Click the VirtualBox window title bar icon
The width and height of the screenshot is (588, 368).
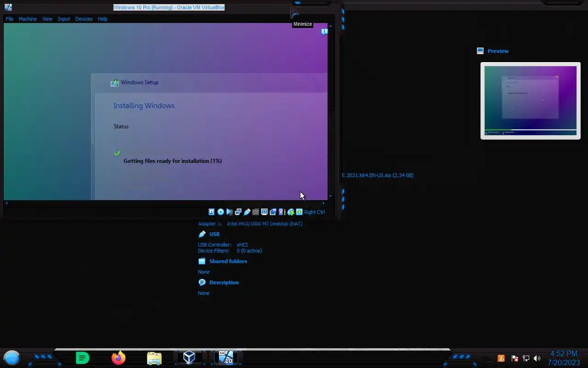(x=8, y=7)
